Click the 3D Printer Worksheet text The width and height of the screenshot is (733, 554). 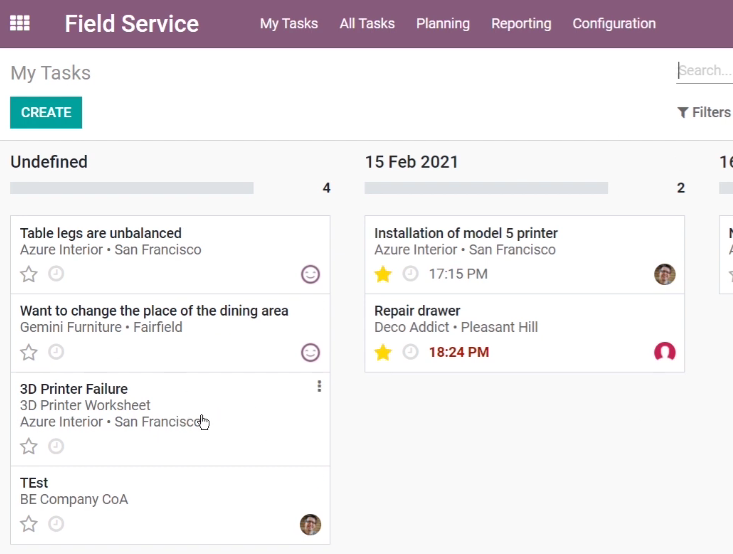coord(85,405)
